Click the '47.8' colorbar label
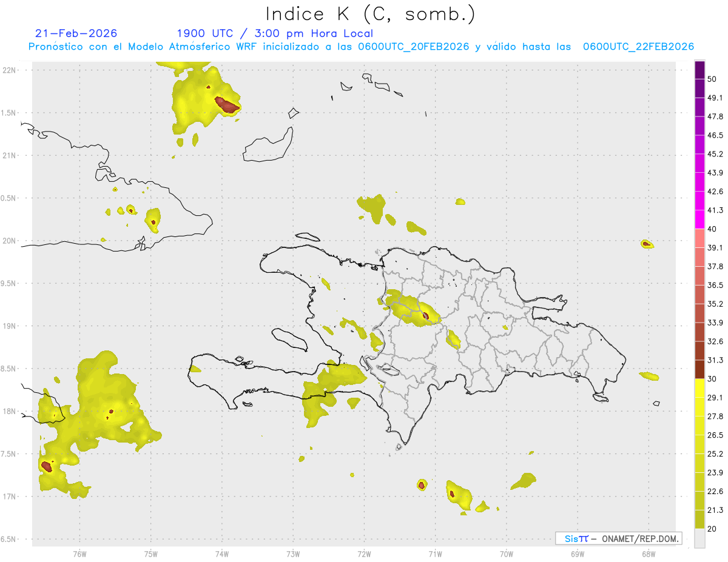This screenshot has height=562, width=728. click(715, 116)
